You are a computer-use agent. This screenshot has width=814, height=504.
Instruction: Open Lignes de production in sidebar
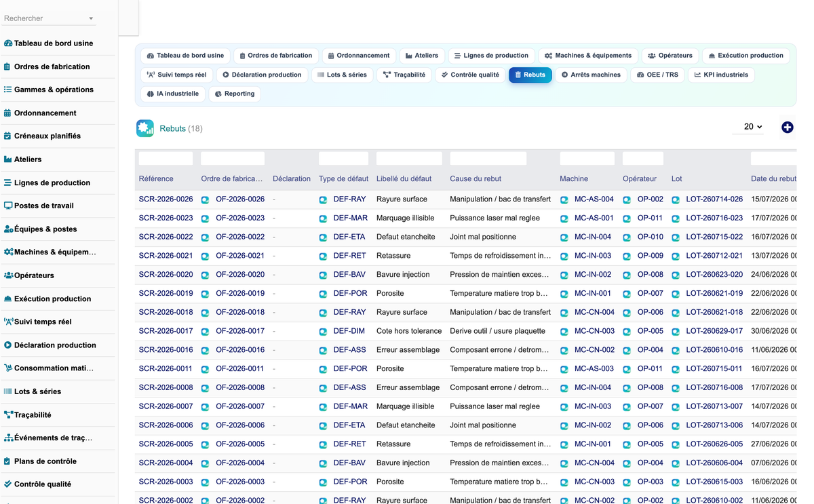52,182
